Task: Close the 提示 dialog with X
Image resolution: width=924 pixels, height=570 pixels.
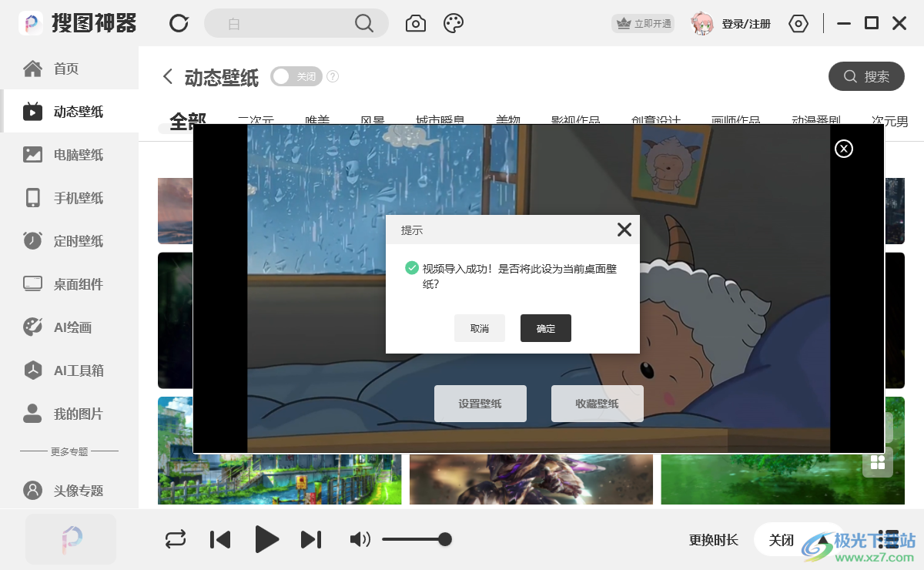Action: 624,230
